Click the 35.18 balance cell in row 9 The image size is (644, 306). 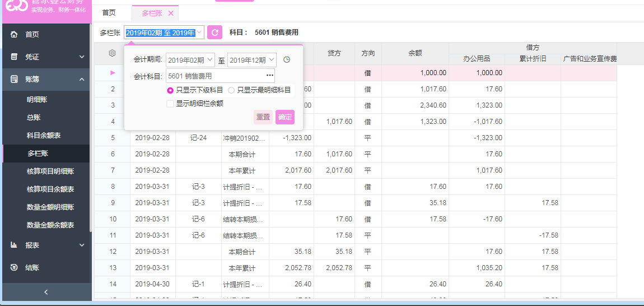415,203
